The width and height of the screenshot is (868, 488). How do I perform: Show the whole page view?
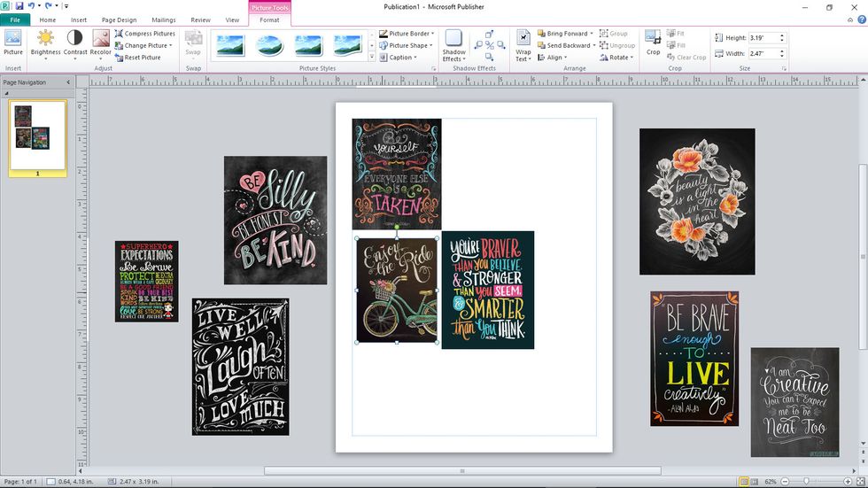click(861, 482)
